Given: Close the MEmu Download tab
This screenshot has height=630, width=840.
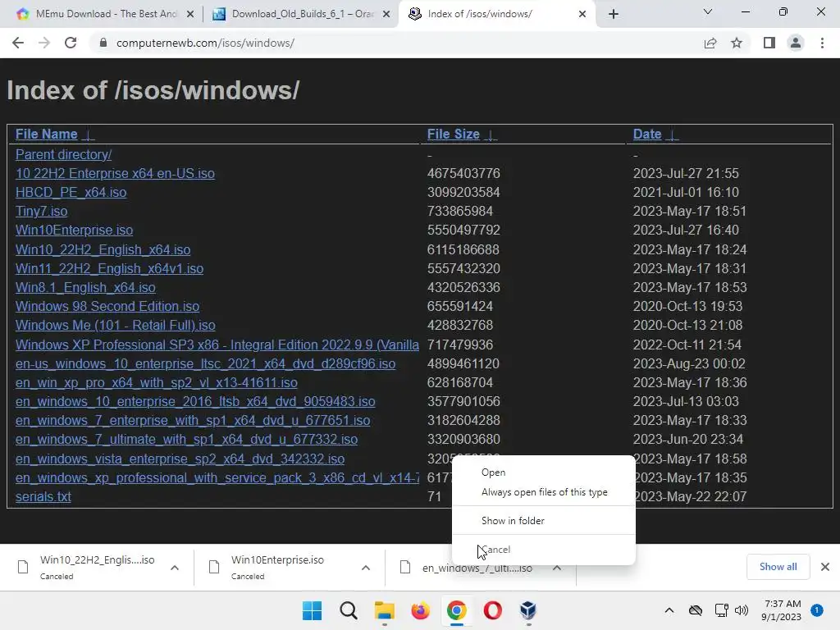Looking at the screenshot, I should click(x=190, y=14).
